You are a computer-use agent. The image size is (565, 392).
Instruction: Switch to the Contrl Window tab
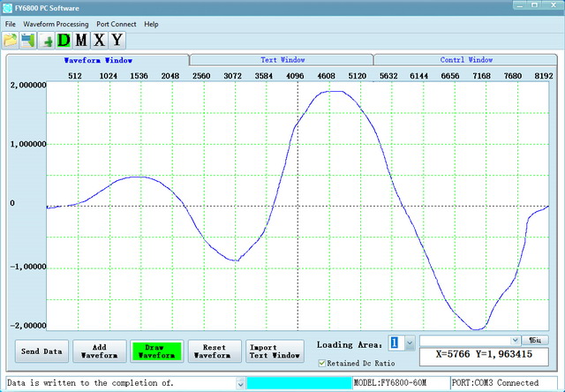pyautogui.click(x=466, y=60)
